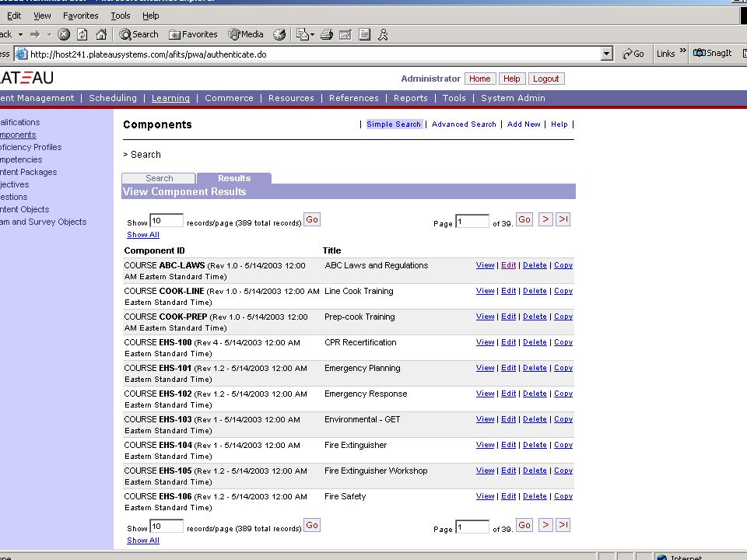747x560 pixels.
Task: Open the Resources navigation item
Action: point(291,98)
